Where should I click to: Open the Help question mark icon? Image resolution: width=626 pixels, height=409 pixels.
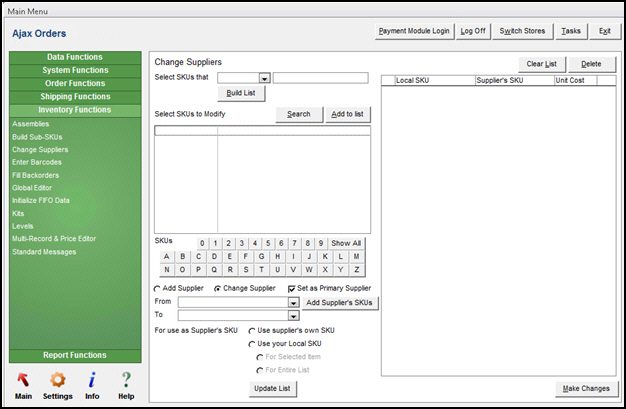click(x=126, y=380)
